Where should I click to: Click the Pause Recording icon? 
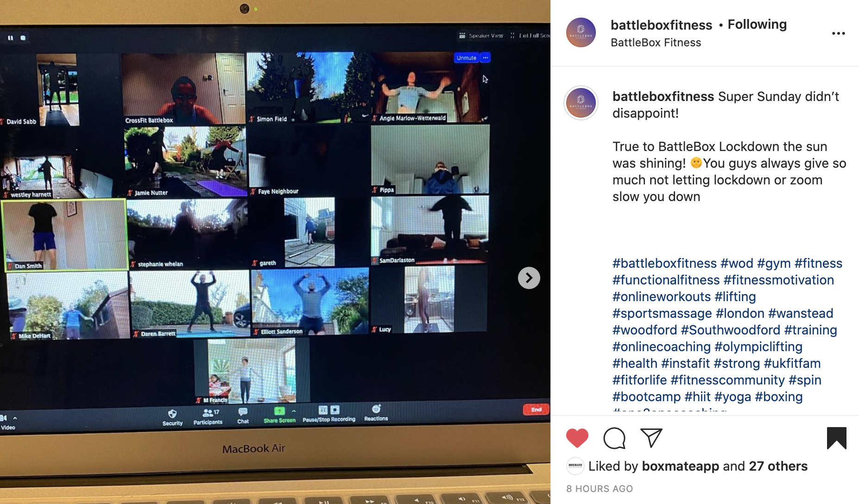(323, 410)
